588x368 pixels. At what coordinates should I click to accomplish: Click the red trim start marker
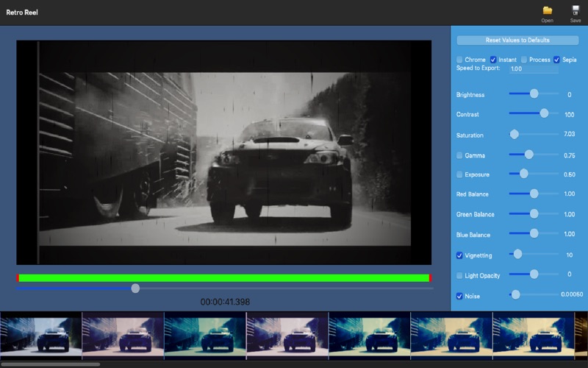[x=17, y=278]
